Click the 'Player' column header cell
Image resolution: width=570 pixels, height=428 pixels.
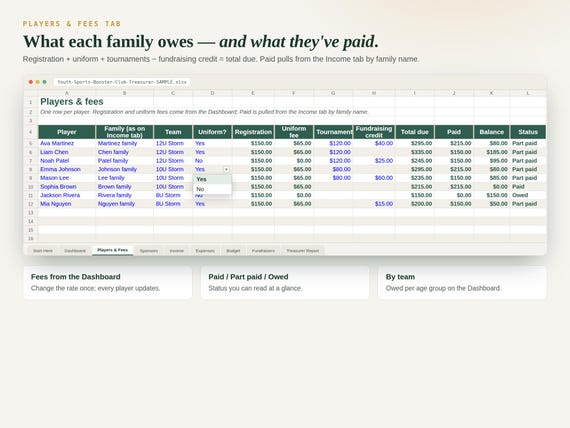click(x=67, y=132)
